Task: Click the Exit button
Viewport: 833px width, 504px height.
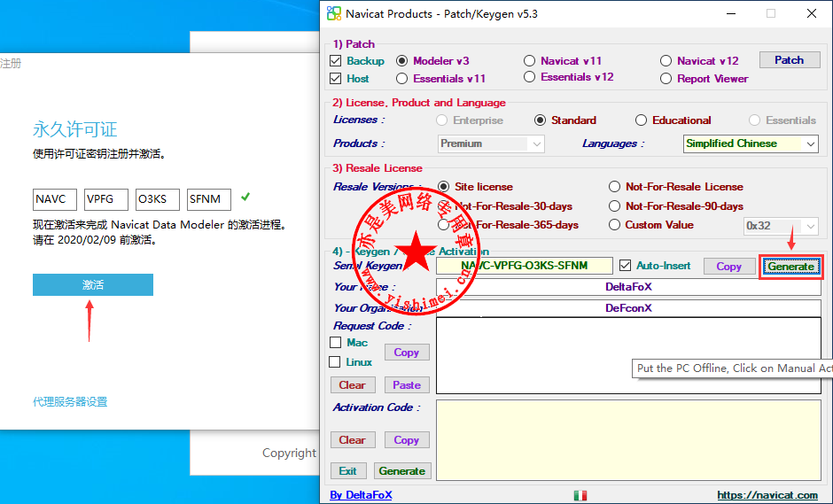Action: 348,471
